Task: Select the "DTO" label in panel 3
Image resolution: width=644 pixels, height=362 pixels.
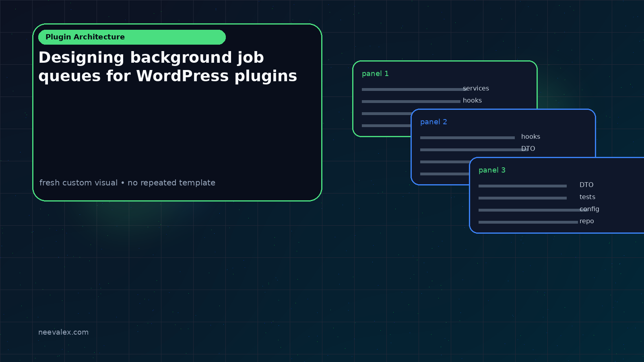Action: click(586, 185)
